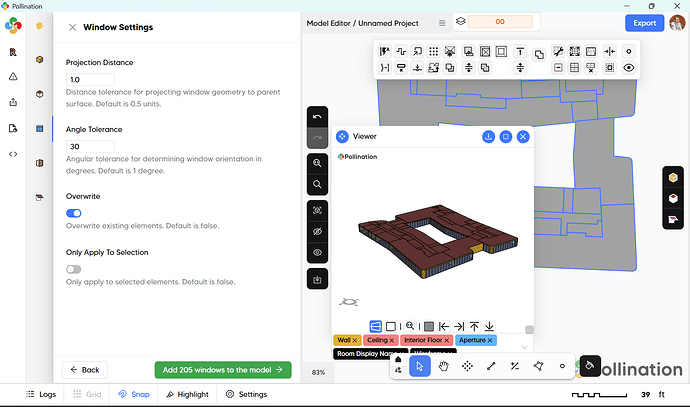Select the measure line tool
Screen dimensions: 690x407
pyautogui.click(x=491, y=367)
